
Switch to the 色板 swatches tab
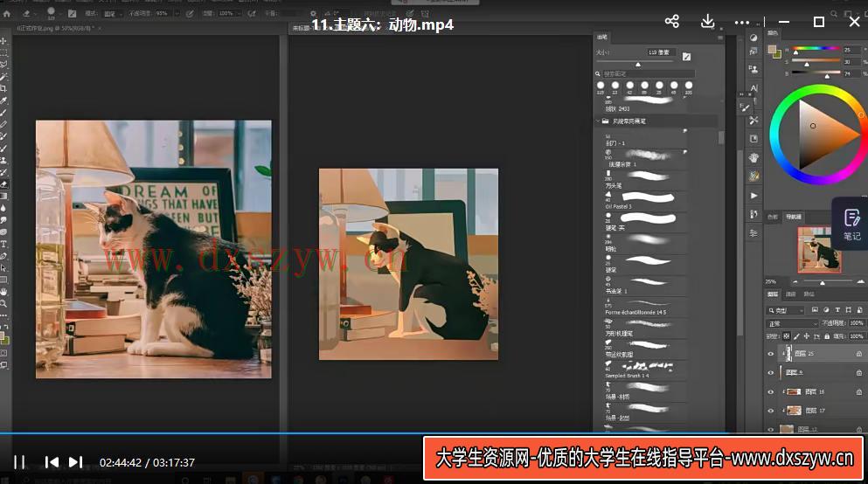(773, 217)
